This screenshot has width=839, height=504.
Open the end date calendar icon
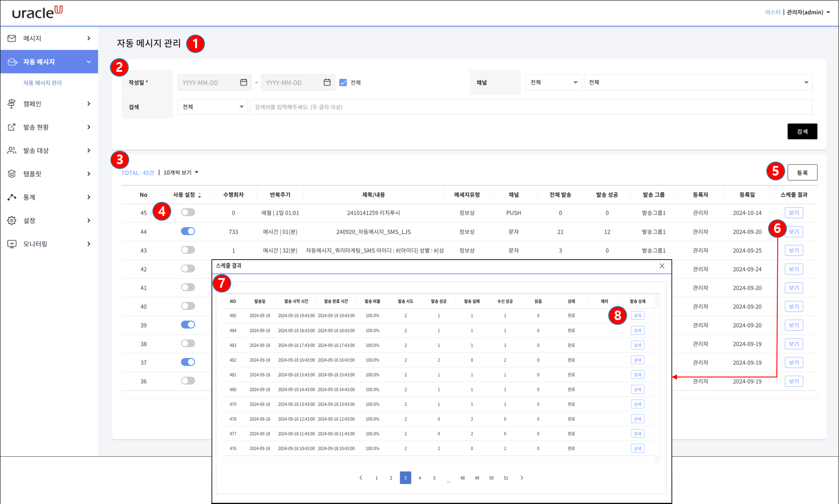(x=327, y=82)
